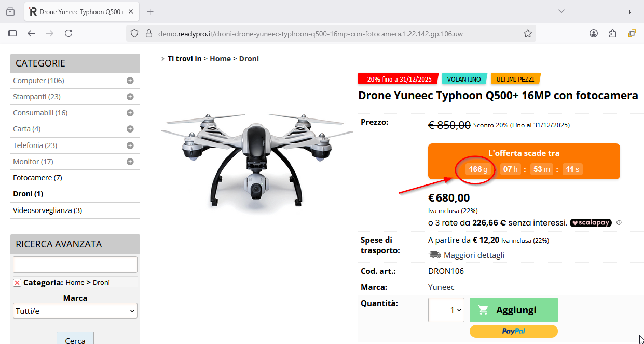Bookmark page with the star icon

click(528, 33)
